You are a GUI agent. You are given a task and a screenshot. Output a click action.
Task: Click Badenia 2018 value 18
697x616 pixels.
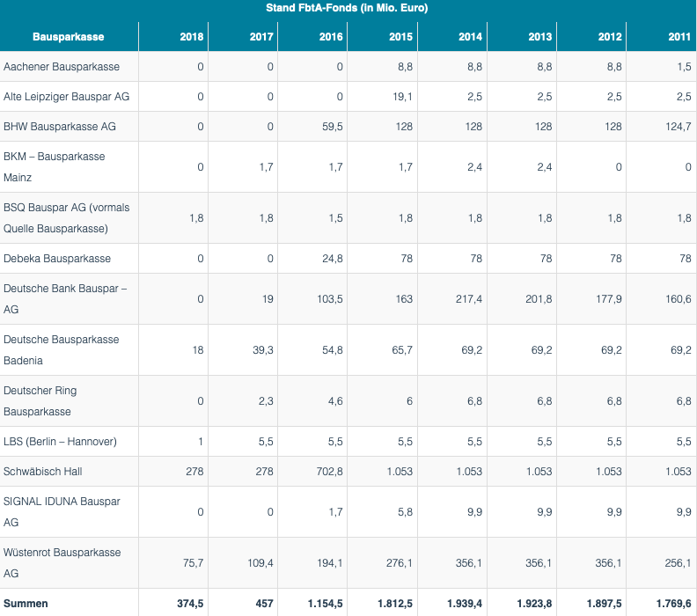(198, 350)
